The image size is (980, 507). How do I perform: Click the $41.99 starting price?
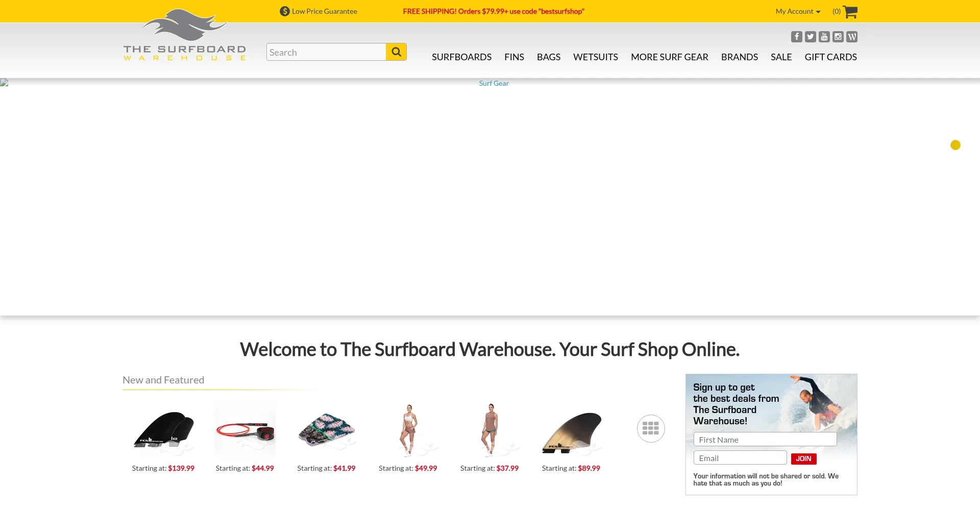pyautogui.click(x=345, y=468)
